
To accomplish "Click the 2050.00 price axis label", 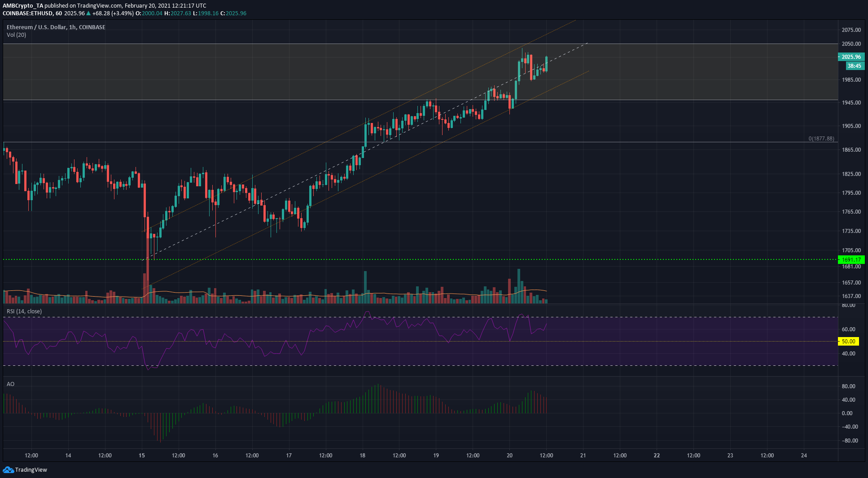I will [851, 44].
